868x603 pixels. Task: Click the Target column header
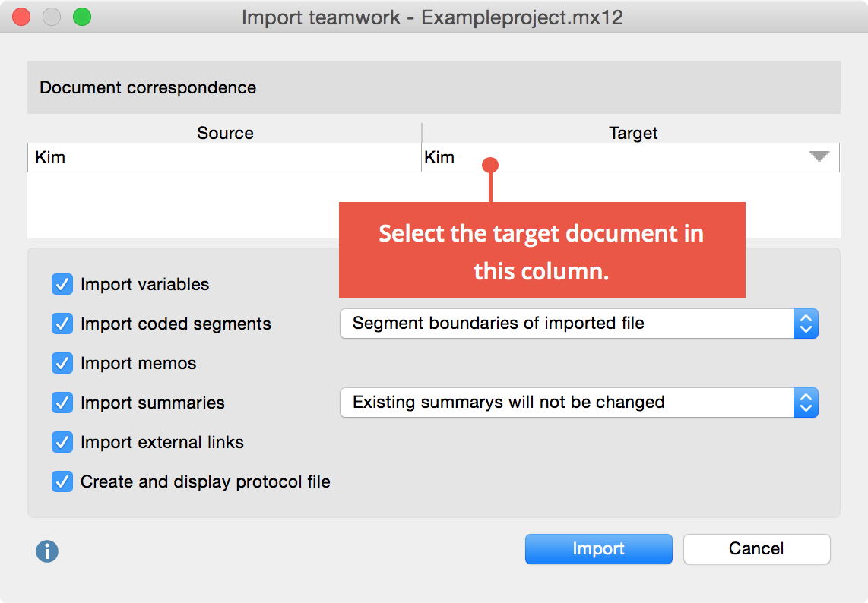click(632, 133)
